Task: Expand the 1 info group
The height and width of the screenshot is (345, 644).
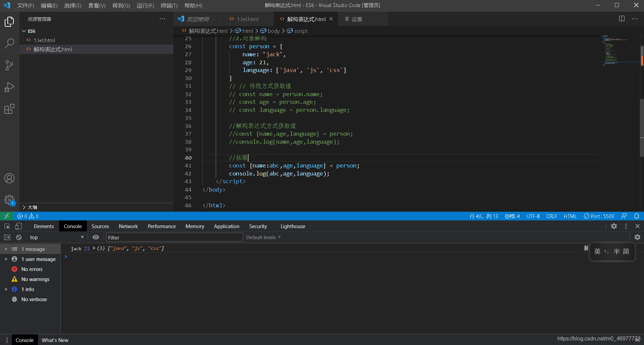Action: [6, 289]
